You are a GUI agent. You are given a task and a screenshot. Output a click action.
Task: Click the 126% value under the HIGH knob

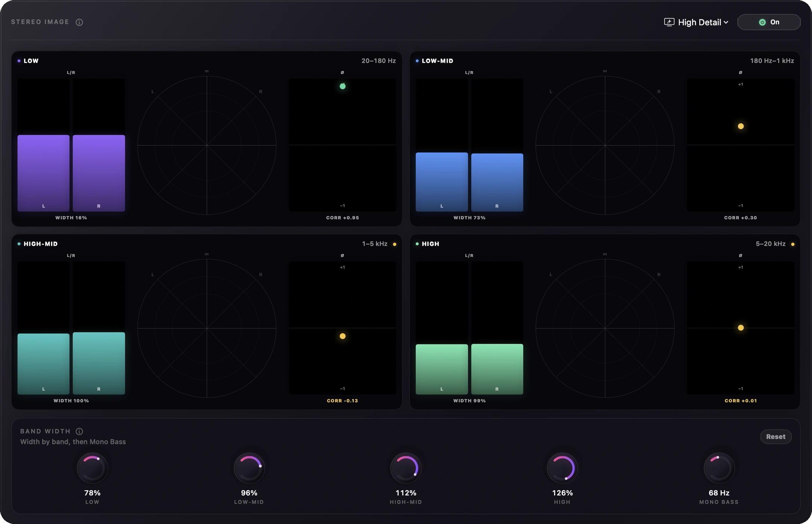coord(562,493)
